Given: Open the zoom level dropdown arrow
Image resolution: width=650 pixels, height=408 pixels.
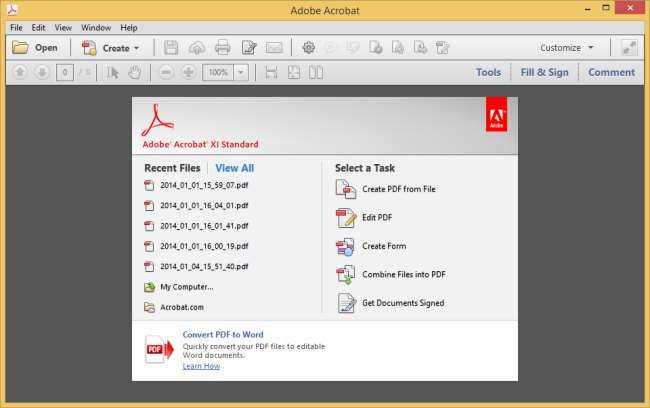Looking at the screenshot, I should [241, 73].
